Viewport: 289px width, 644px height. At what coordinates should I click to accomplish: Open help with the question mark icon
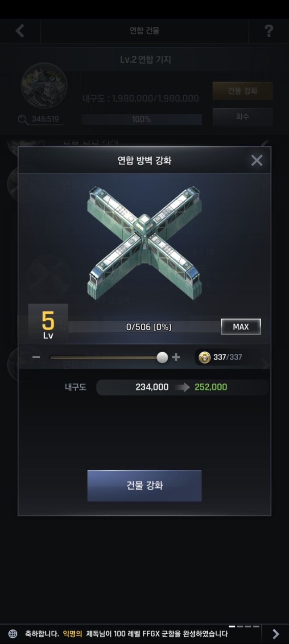pyautogui.click(x=268, y=31)
